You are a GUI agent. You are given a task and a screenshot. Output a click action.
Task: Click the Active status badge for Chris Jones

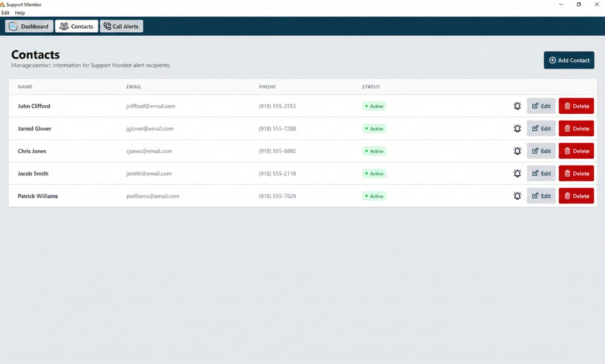coord(374,151)
